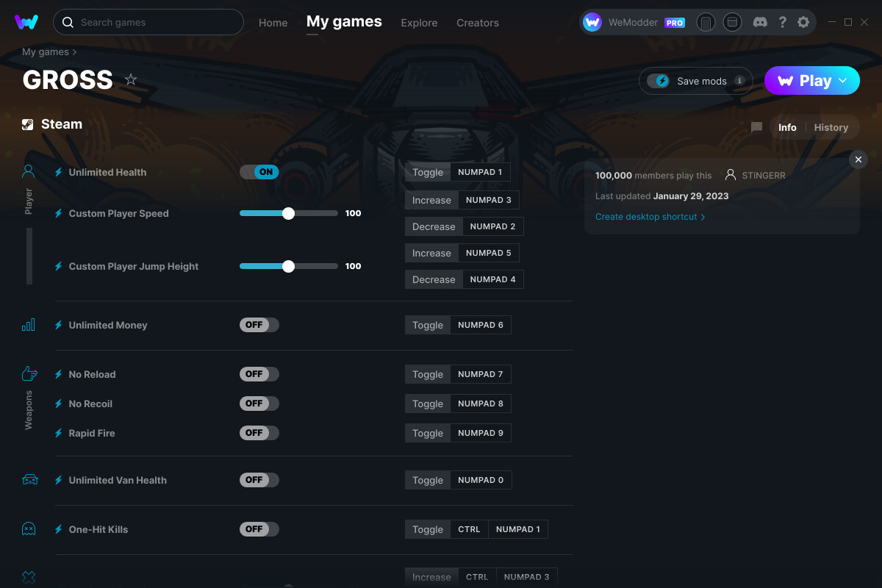Click the Search games input field
882x588 pixels.
pyautogui.click(x=148, y=22)
